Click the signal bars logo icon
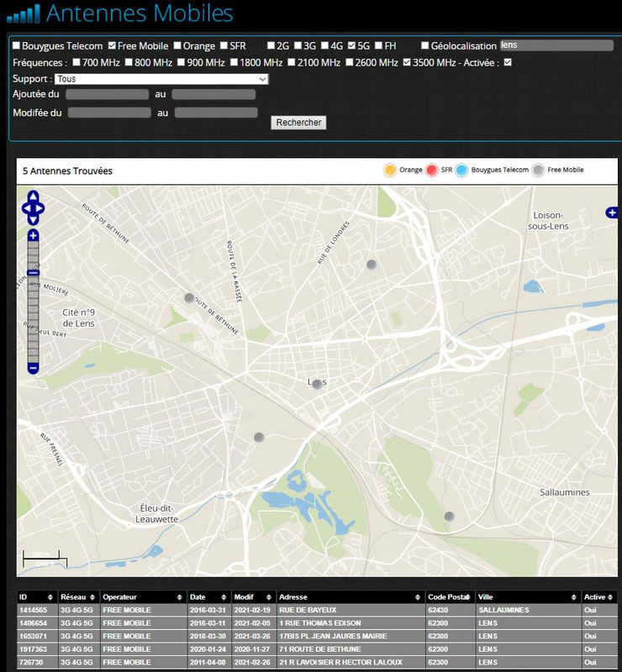 [24, 13]
